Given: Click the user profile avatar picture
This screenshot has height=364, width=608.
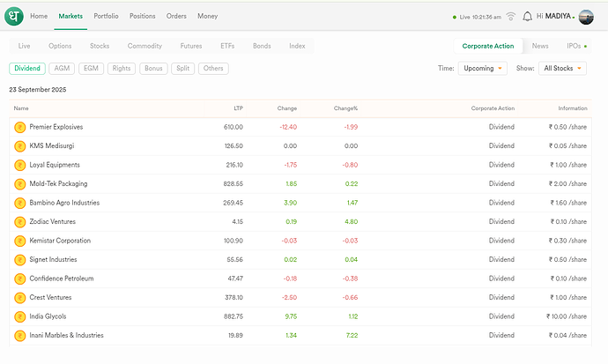Looking at the screenshot, I should [x=586, y=17].
